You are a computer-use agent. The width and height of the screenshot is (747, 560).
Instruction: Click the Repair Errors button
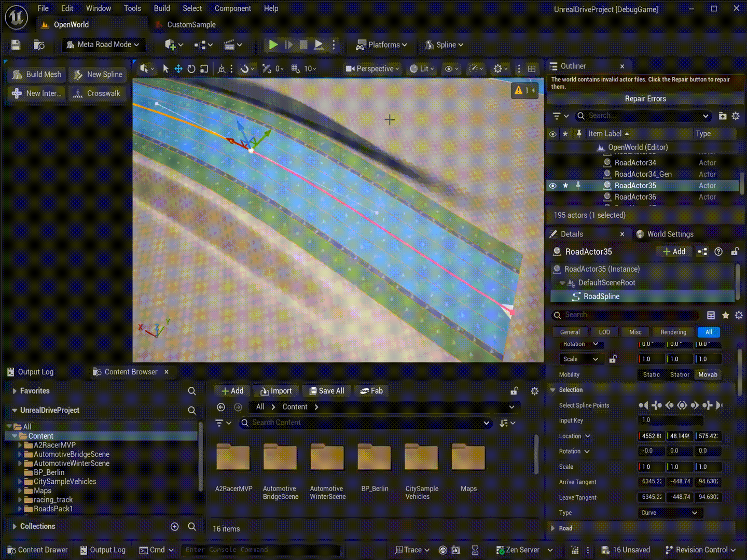pos(645,99)
